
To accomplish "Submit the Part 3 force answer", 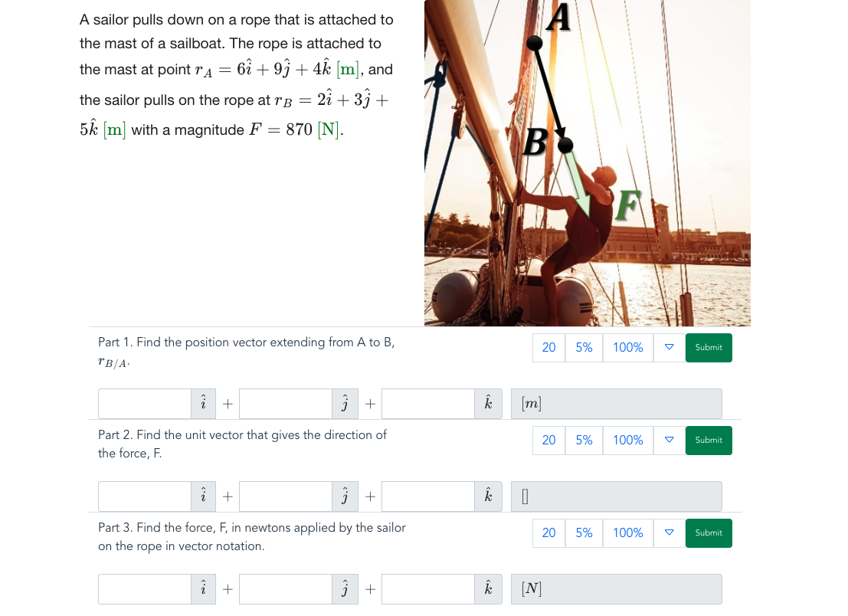I will pos(709,532).
